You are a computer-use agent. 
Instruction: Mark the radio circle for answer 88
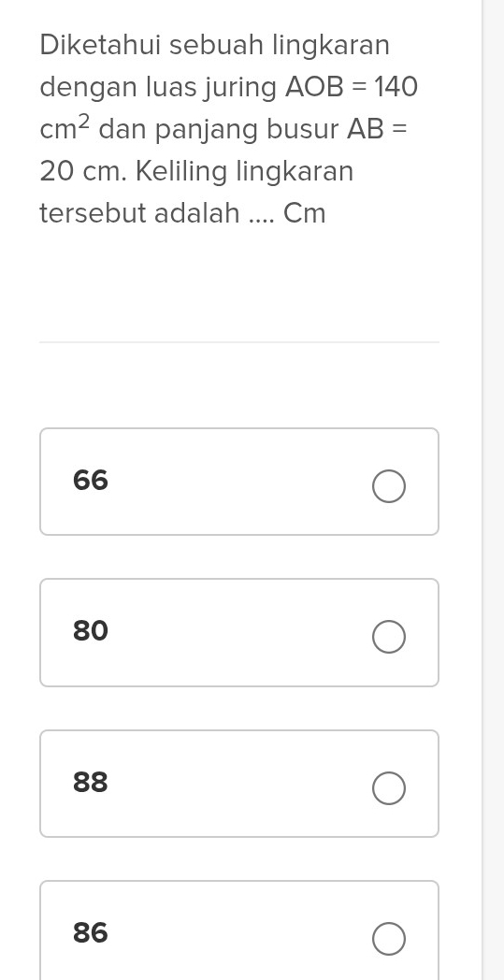tap(389, 787)
